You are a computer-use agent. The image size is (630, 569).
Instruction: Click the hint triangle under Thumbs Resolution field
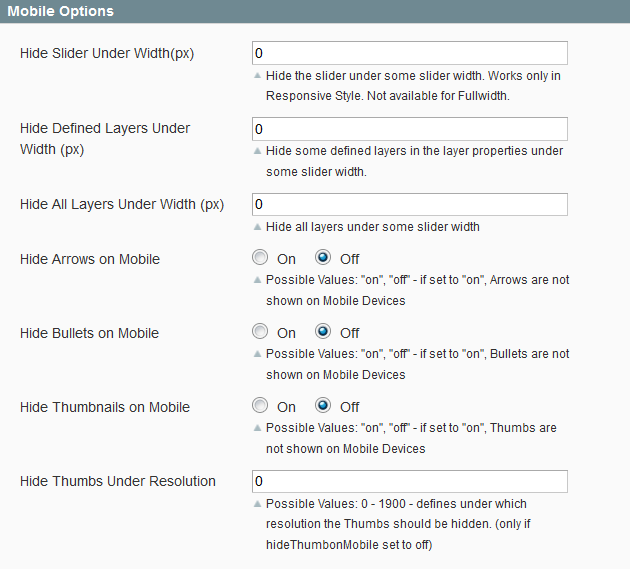[258, 504]
